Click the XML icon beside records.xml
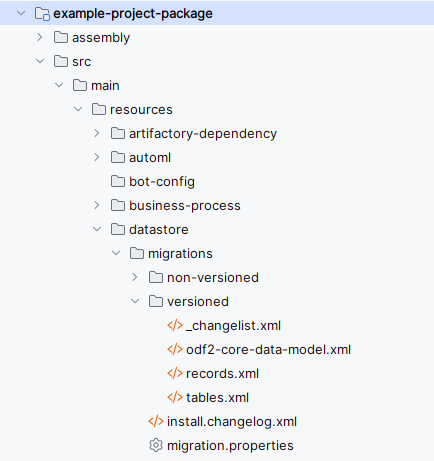 [x=175, y=374]
